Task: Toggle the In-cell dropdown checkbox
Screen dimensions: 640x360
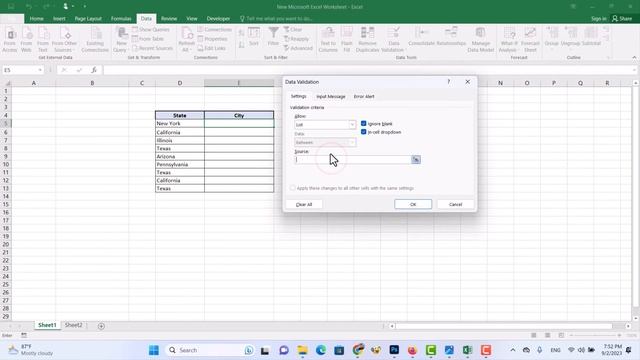Action: click(x=364, y=132)
